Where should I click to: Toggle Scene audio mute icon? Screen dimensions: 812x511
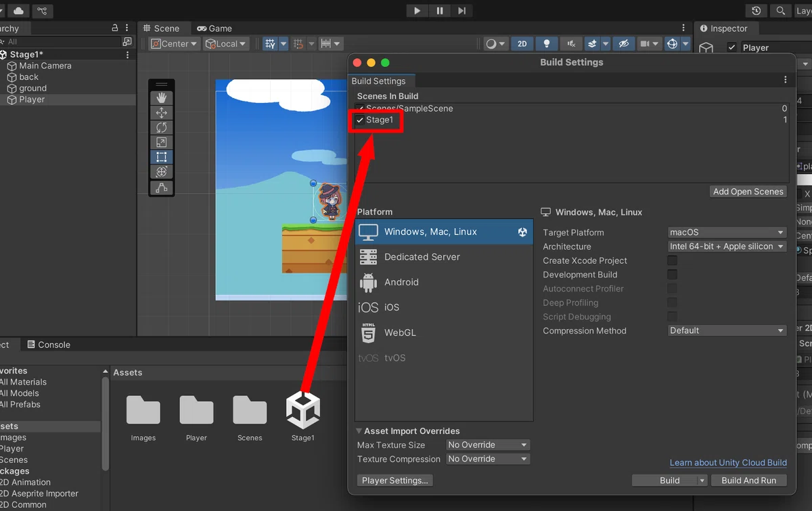click(x=571, y=44)
